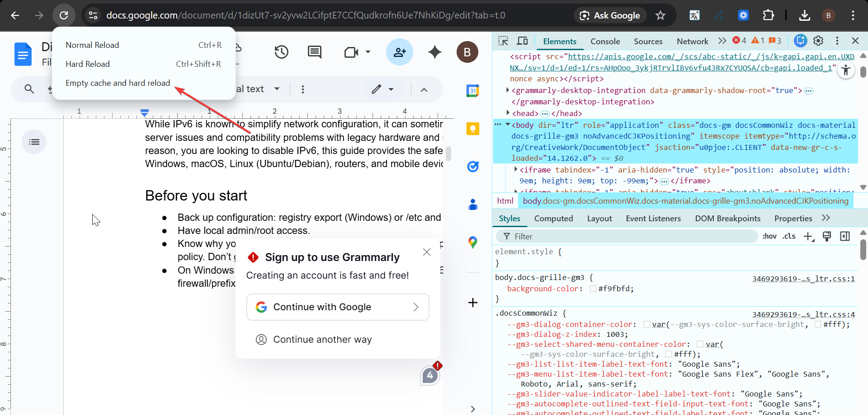Toggle rendering emulations paintbrush icon

pyautogui.click(x=827, y=236)
